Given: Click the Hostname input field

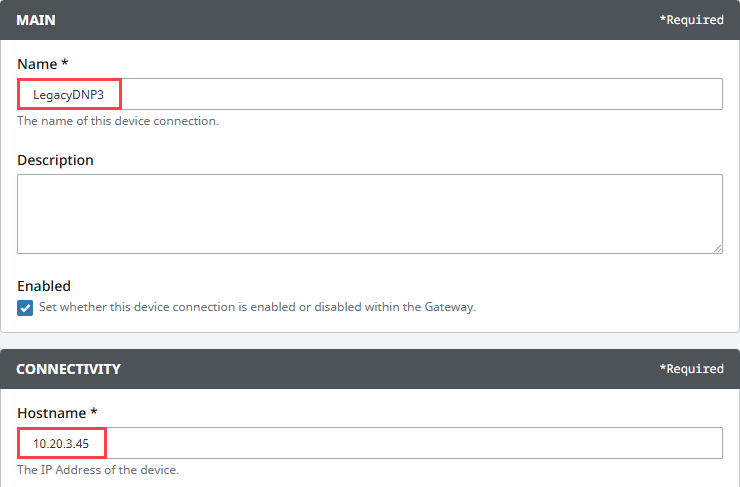Looking at the screenshot, I should 370,443.
